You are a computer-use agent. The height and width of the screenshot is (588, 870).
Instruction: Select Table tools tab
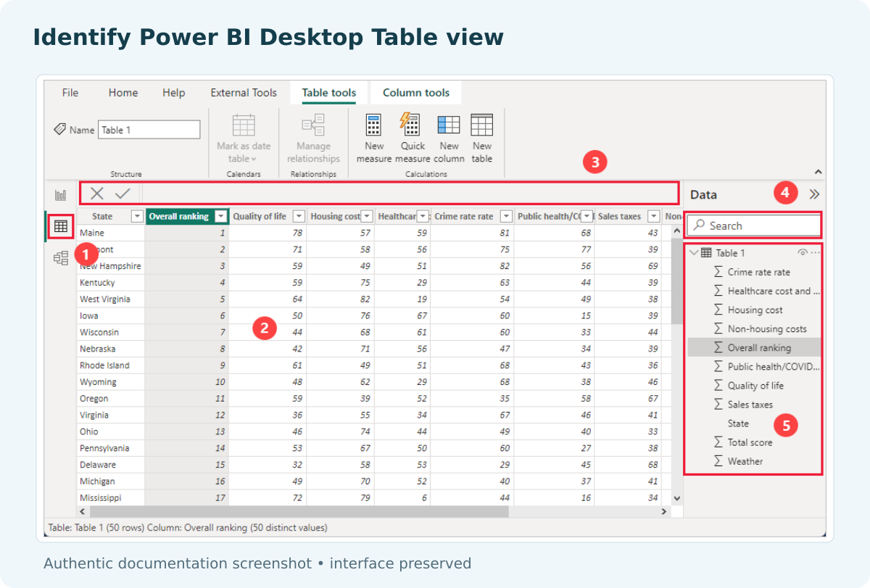329,93
